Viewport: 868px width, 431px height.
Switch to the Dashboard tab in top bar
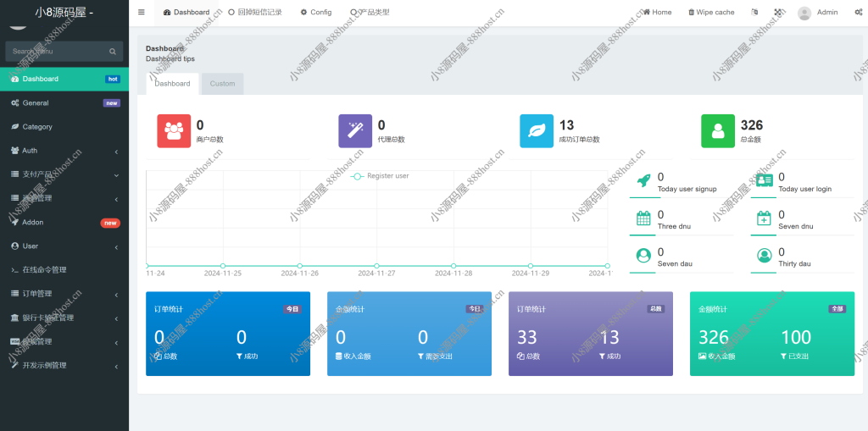186,12
